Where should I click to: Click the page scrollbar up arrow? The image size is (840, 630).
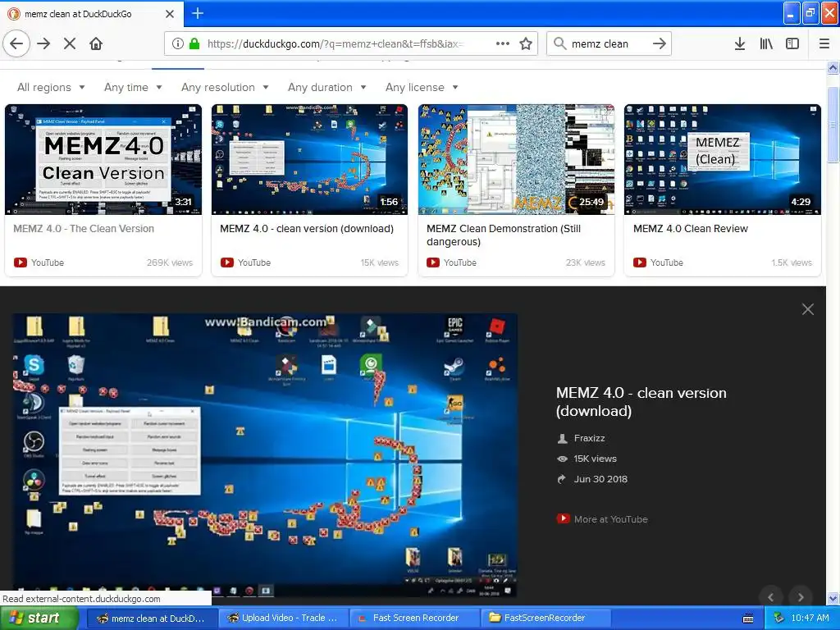(x=833, y=67)
